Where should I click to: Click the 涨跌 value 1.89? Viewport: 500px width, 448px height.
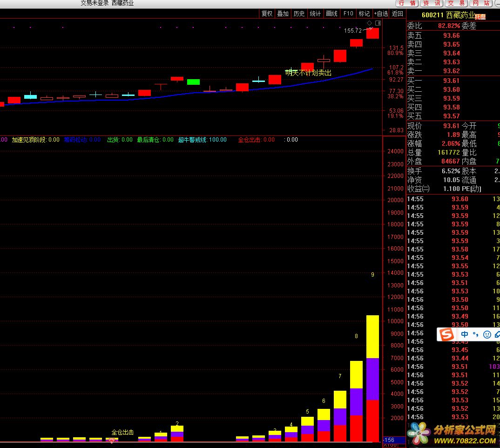(453, 135)
